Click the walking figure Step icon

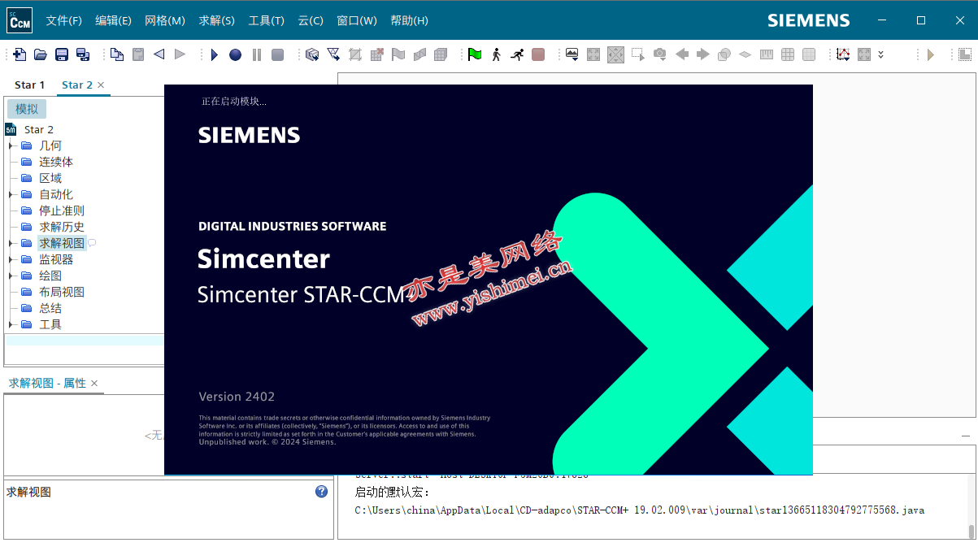point(496,54)
